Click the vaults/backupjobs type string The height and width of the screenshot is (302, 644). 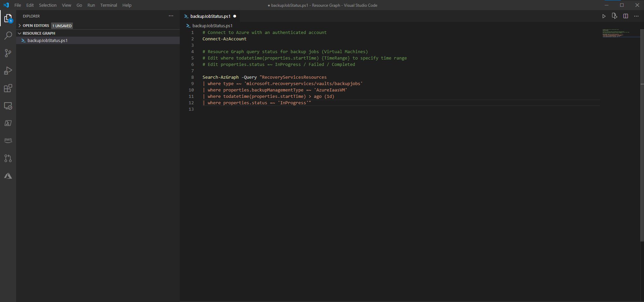tap(303, 84)
